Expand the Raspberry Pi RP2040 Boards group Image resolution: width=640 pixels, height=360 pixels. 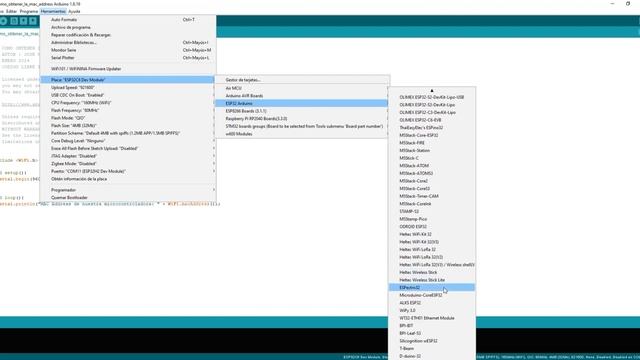(x=302, y=119)
